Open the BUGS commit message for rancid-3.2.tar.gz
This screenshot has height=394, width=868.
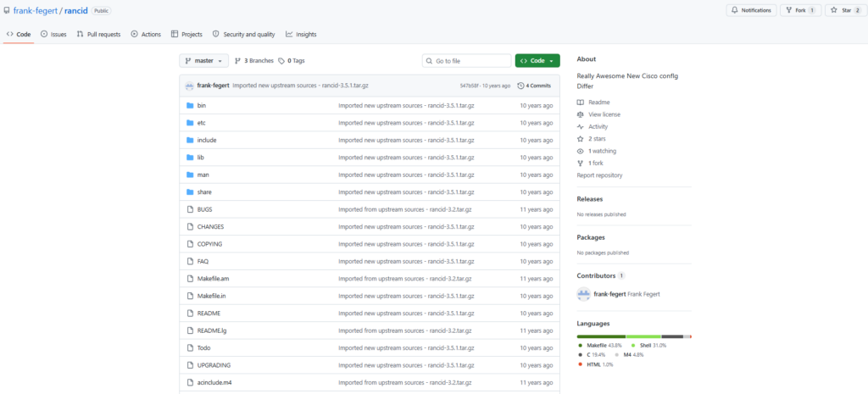[405, 210]
